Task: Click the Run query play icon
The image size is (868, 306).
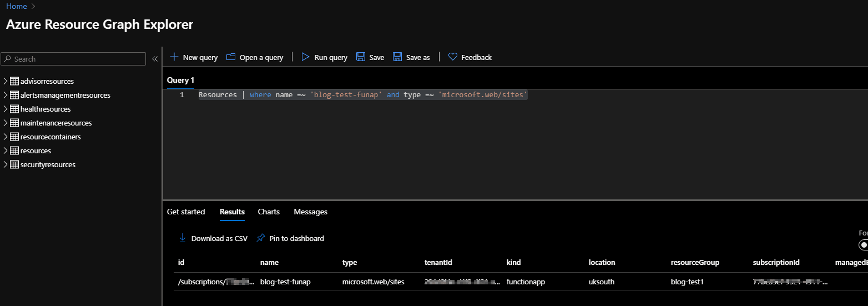Action: pyautogui.click(x=305, y=57)
